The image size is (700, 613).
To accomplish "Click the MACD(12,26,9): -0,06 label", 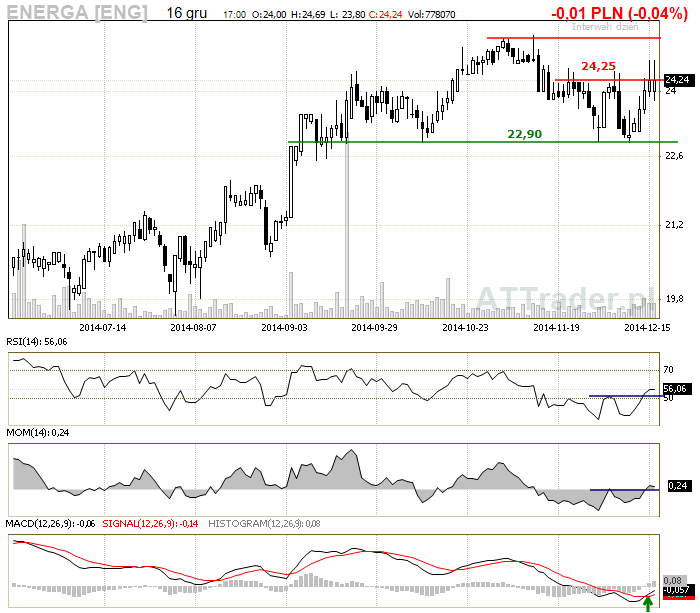I will 50,524.
